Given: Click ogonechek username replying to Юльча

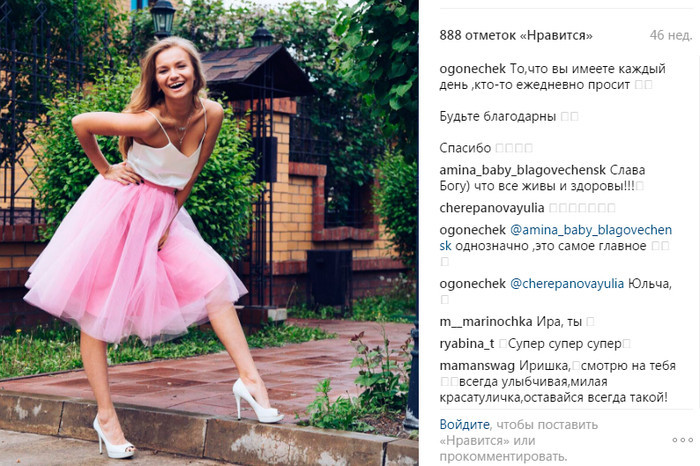Looking at the screenshot, I should pyautogui.click(x=472, y=283).
